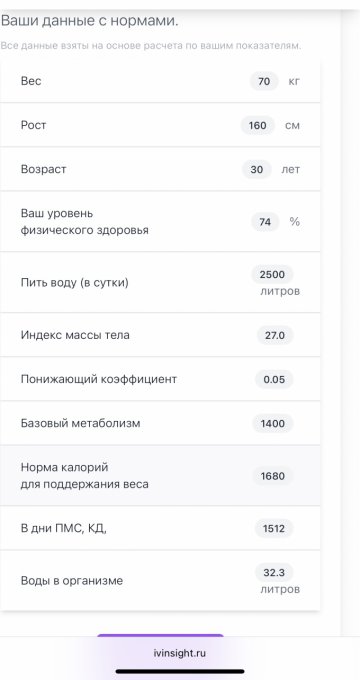Select the height value 160
The height and width of the screenshot is (680, 360).
(258, 125)
